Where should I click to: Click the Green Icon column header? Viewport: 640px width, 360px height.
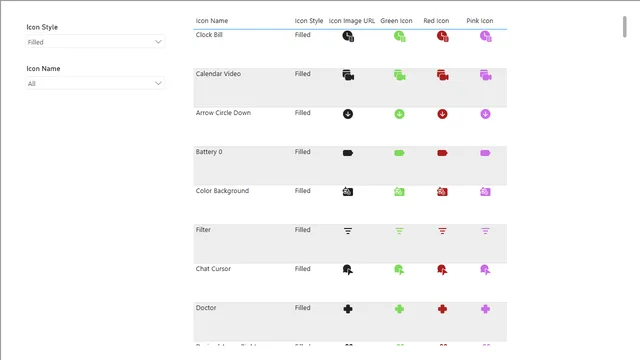[x=396, y=21]
